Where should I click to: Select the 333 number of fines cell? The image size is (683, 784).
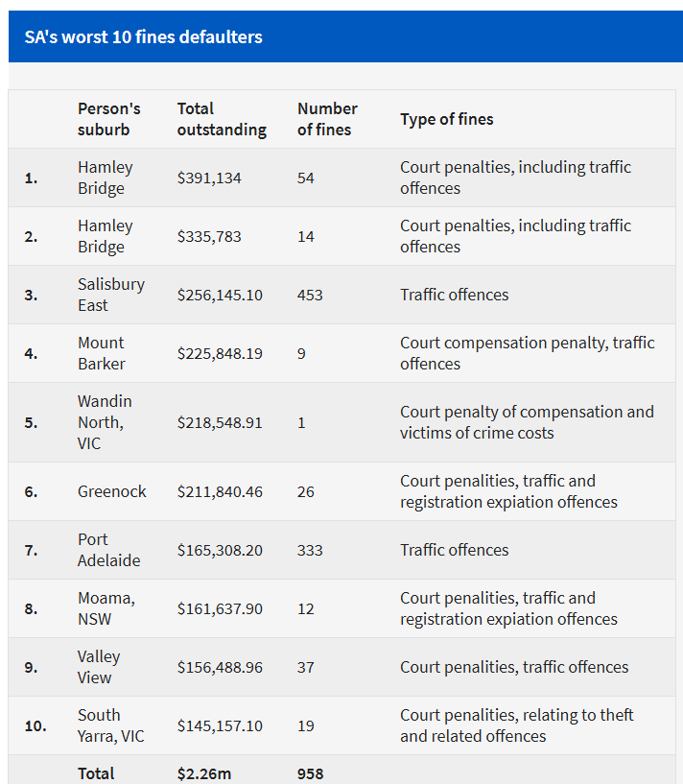point(310,550)
